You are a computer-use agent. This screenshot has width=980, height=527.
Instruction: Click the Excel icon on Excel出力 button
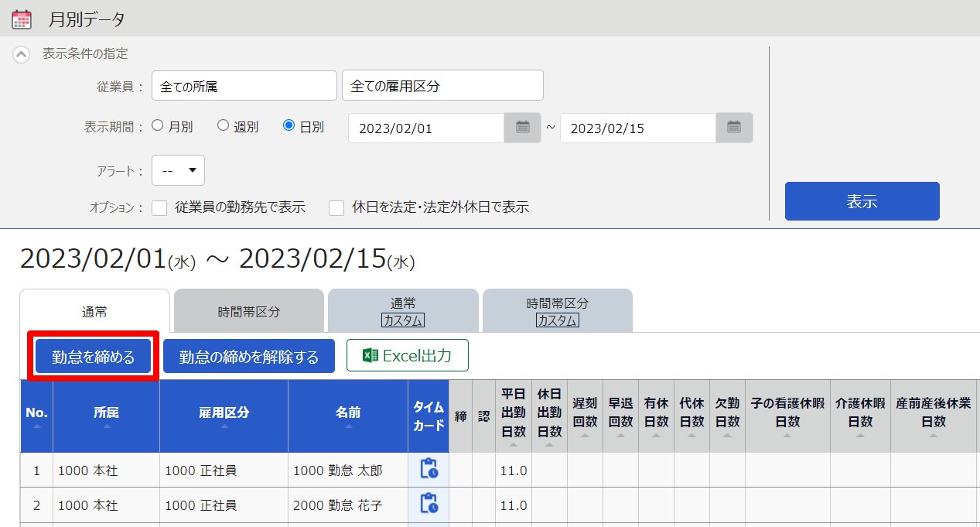coord(370,356)
